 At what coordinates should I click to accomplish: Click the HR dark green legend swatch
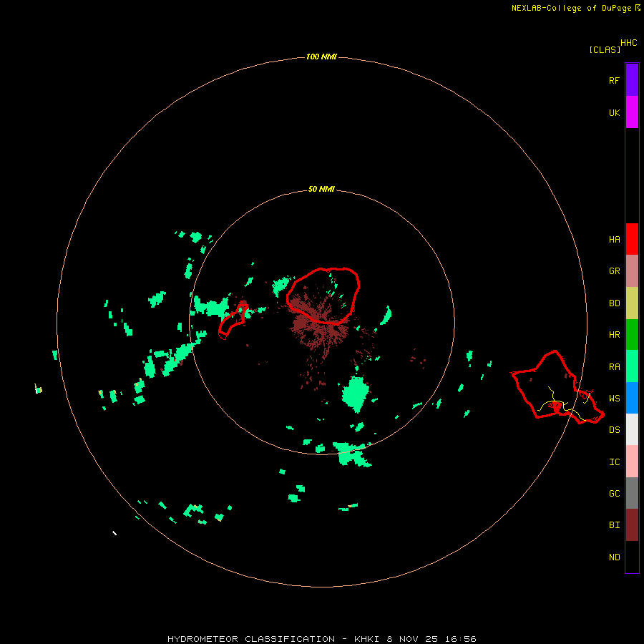click(x=632, y=335)
